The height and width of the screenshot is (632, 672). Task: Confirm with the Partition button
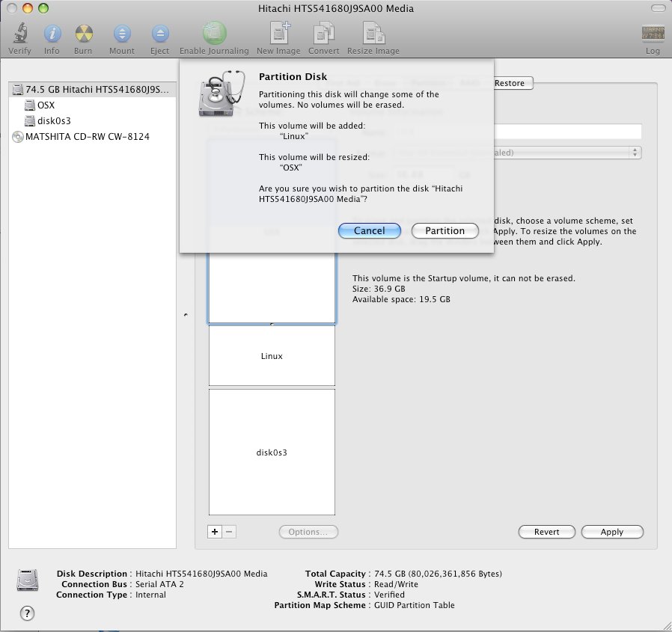pos(445,231)
